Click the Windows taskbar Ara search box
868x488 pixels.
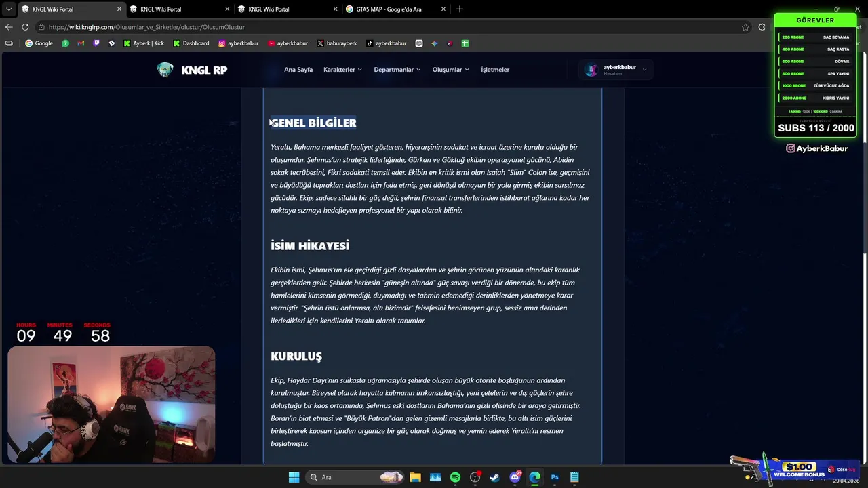pos(355,477)
